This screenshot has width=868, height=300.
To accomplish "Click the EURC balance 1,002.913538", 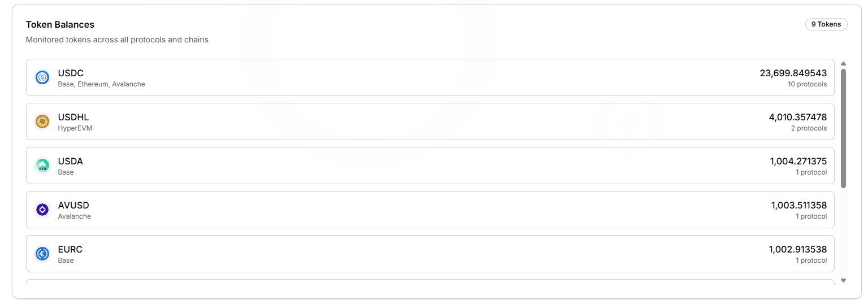I will [797, 250].
